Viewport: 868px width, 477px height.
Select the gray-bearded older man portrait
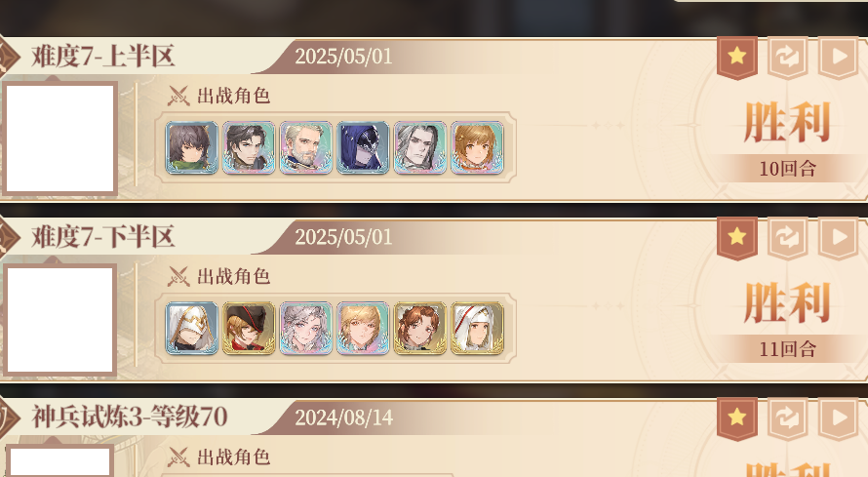click(305, 147)
